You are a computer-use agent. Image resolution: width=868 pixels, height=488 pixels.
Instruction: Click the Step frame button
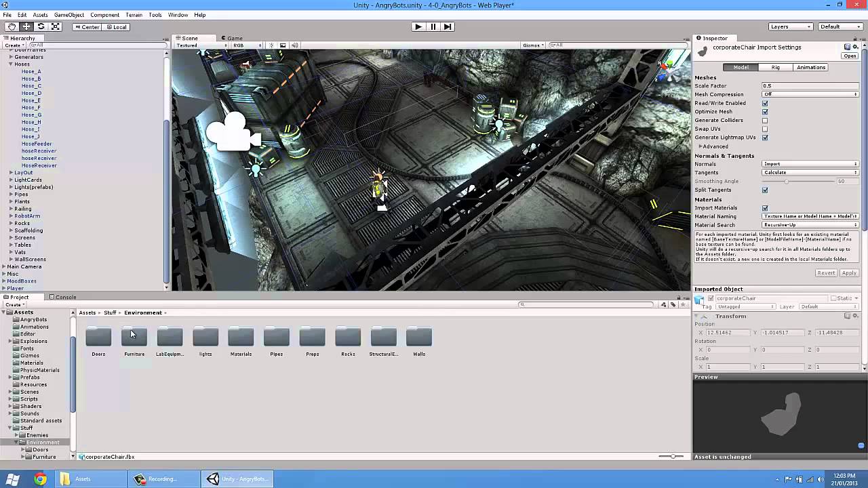tap(448, 26)
